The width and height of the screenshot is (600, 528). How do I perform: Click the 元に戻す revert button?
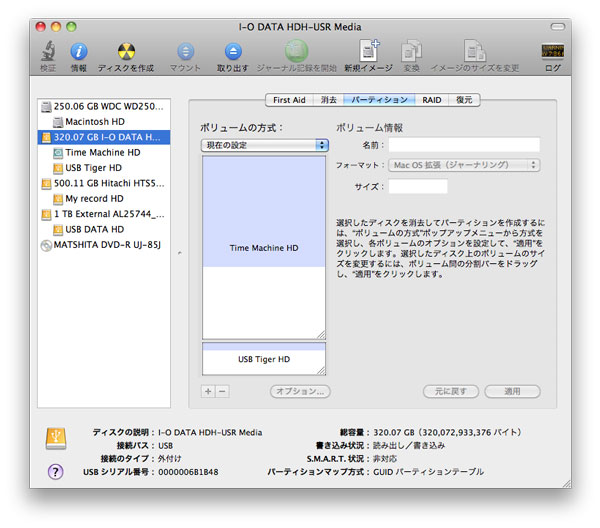451,391
